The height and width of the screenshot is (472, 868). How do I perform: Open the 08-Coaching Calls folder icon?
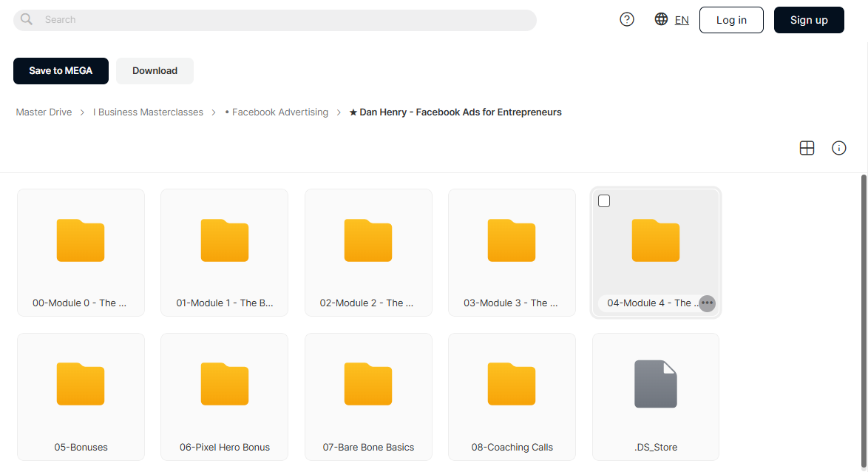point(512,384)
